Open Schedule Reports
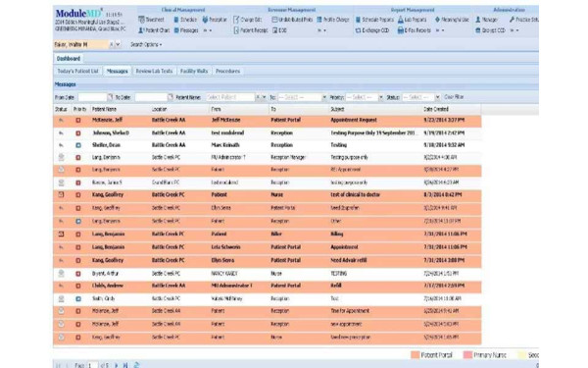The height and width of the screenshot is (368, 588). point(374,20)
